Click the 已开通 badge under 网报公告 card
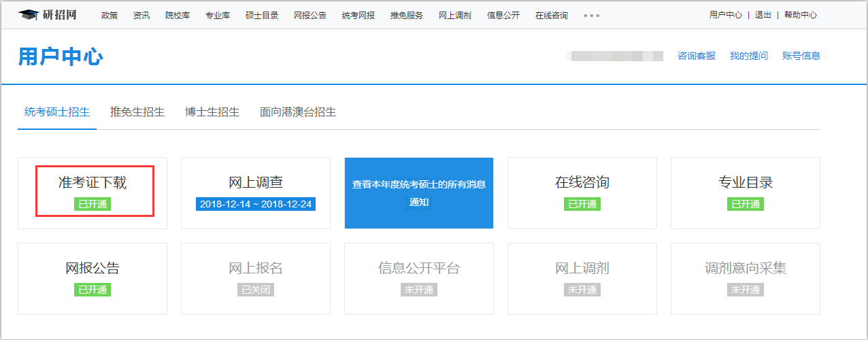This screenshot has width=868, height=340. coord(93,290)
